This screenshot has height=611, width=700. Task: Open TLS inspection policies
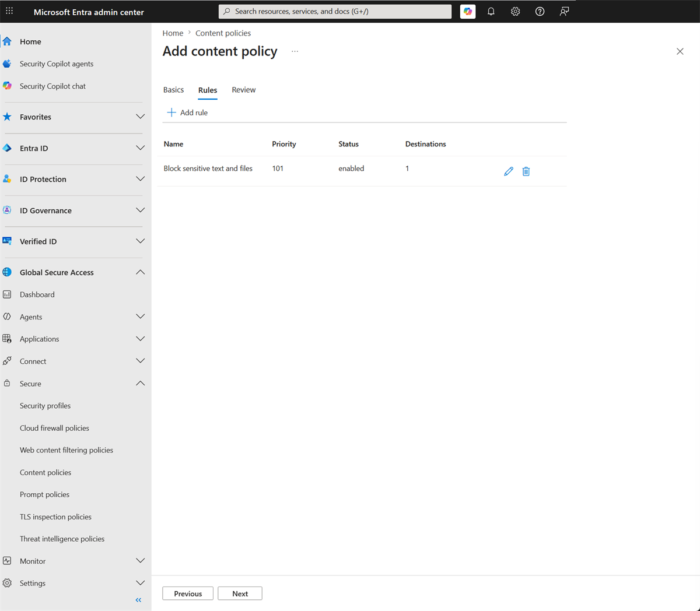(x=55, y=517)
